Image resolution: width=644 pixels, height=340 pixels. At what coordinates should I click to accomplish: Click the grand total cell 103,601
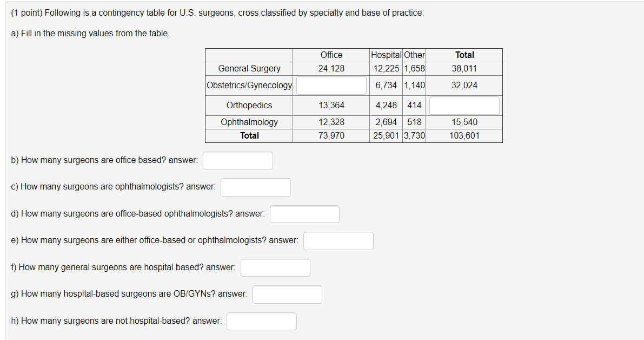point(464,136)
